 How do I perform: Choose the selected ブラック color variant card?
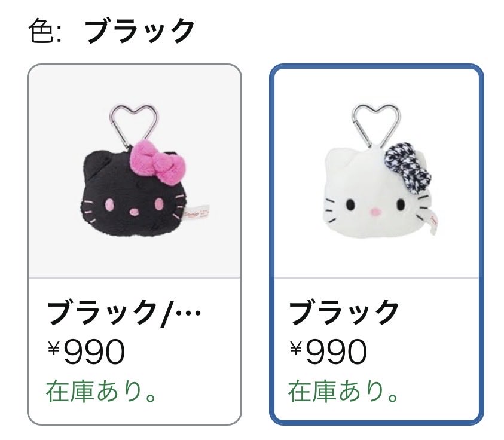pos(377,245)
